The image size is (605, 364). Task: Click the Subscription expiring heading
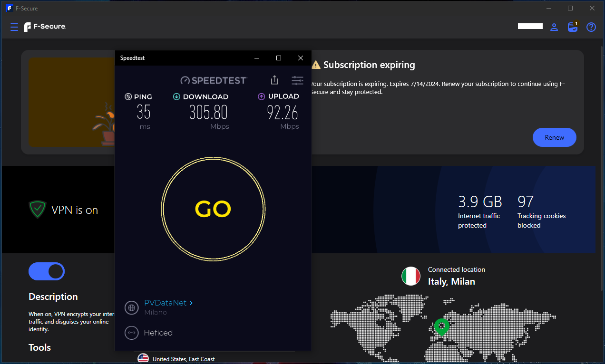tap(369, 65)
